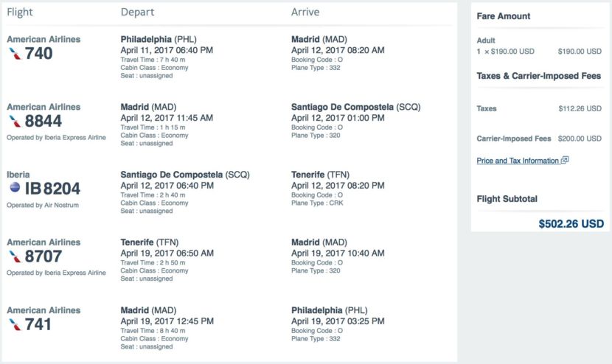Select flight number 740

(x=38, y=54)
